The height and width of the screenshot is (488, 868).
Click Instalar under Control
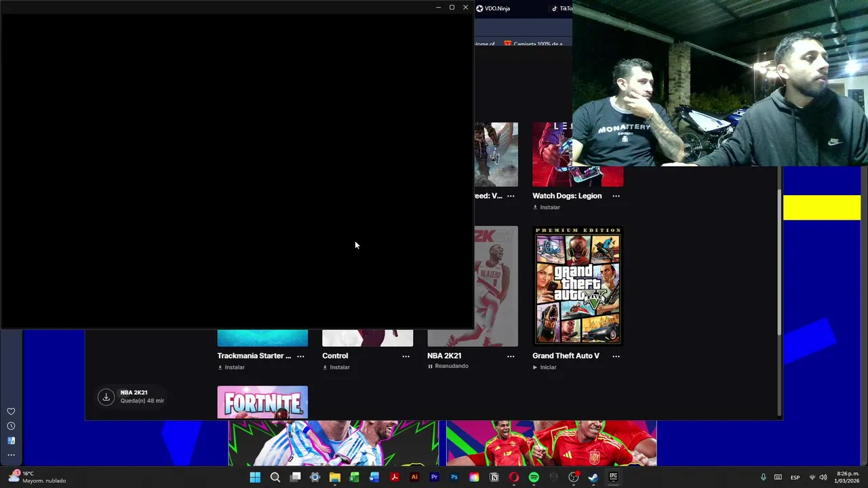point(336,367)
